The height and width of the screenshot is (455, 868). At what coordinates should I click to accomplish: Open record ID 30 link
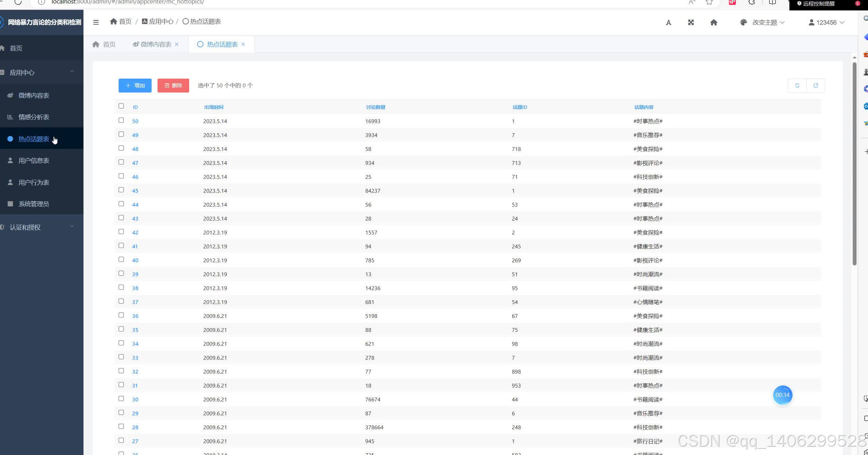pyautogui.click(x=135, y=399)
